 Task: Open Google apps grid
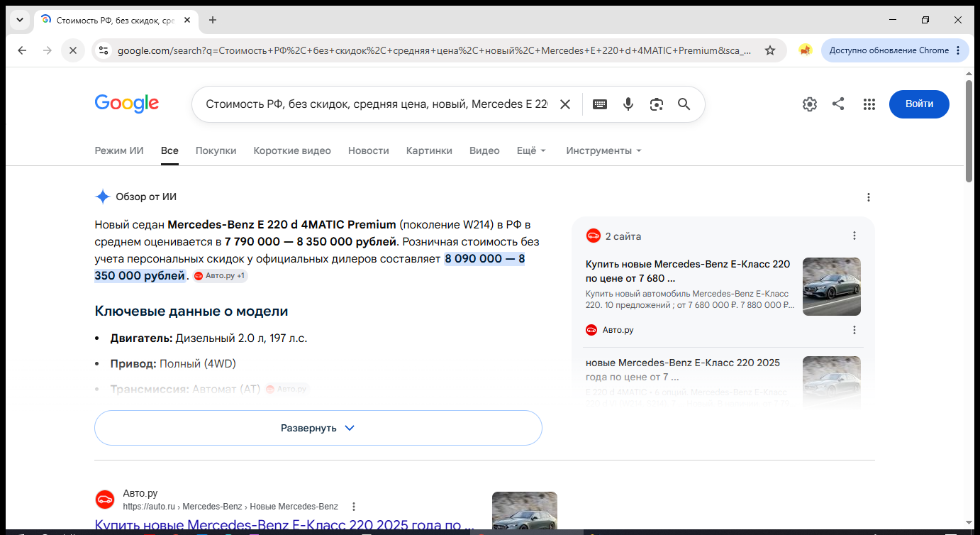(x=869, y=104)
